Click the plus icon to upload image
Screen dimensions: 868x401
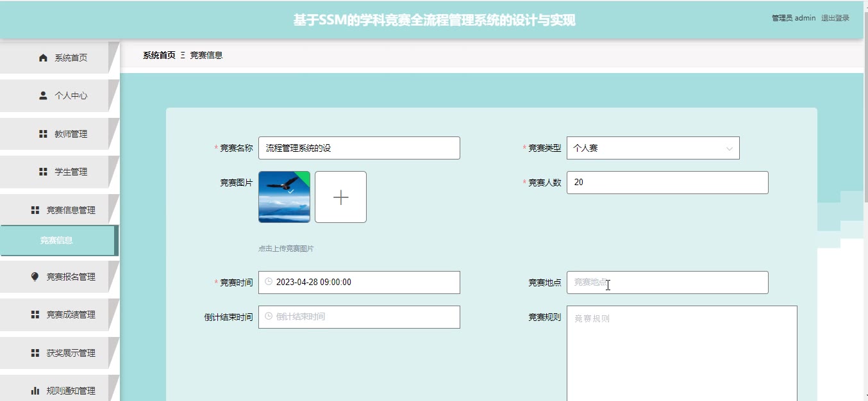[340, 197]
